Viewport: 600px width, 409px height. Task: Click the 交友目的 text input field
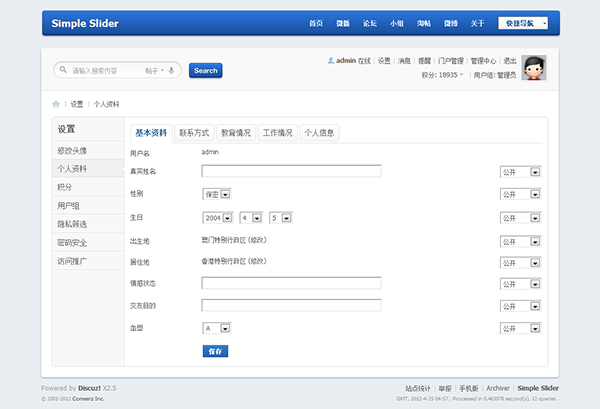[x=291, y=305]
